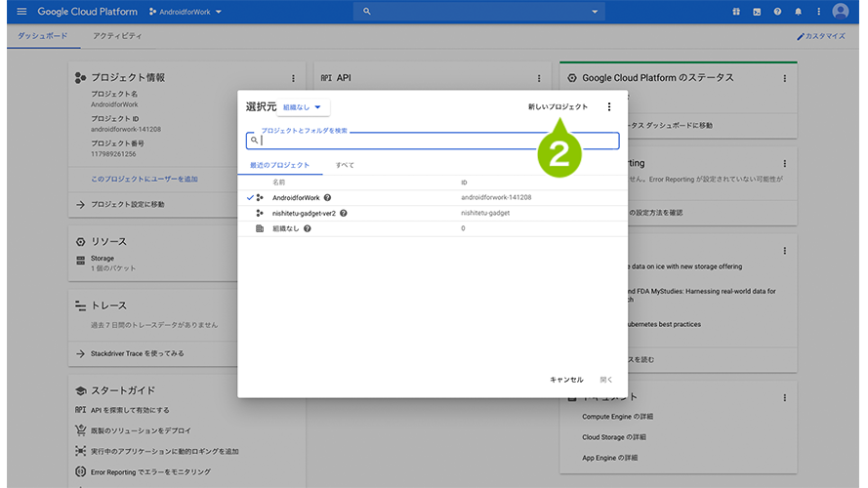Screen dimensions: 868x488
Task: Switch to the アクティビティ tab
Action: [x=117, y=36]
